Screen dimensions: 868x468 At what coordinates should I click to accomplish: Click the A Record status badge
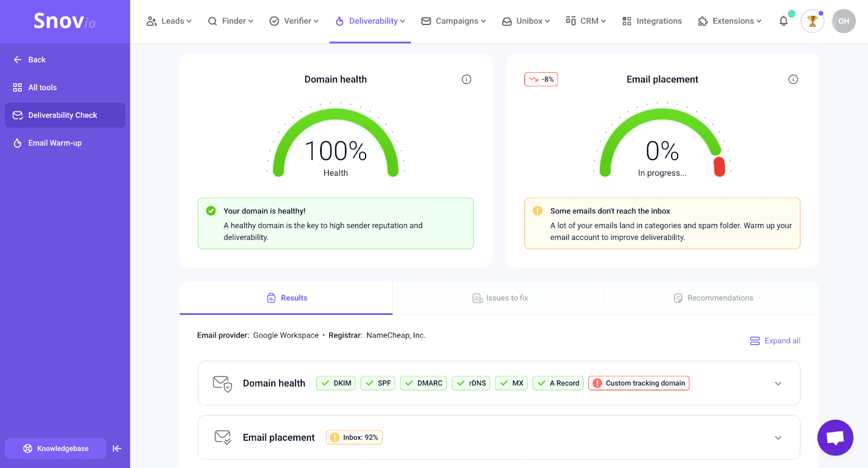558,383
